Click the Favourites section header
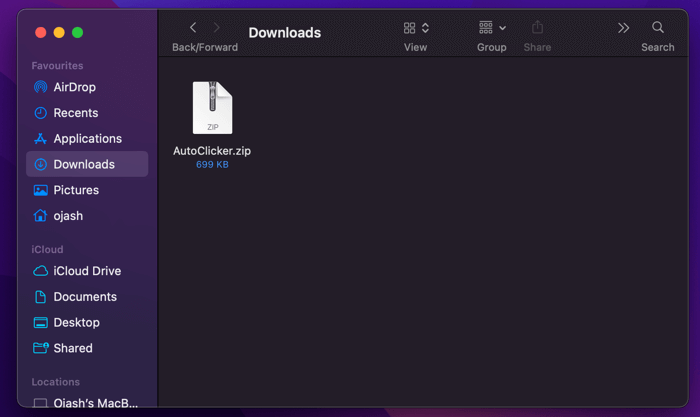The image size is (700, 417). click(x=57, y=66)
